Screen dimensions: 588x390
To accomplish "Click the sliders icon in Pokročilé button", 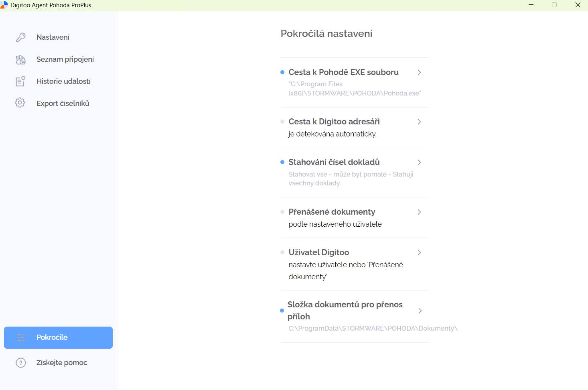I will (x=21, y=338).
